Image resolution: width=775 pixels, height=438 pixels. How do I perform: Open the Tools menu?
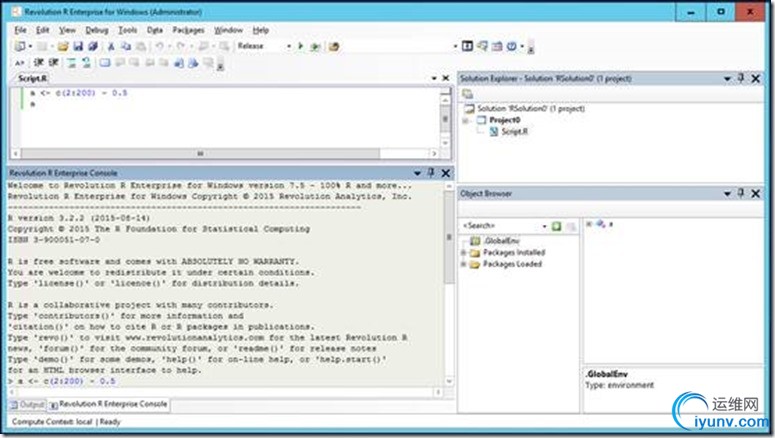[x=128, y=30]
